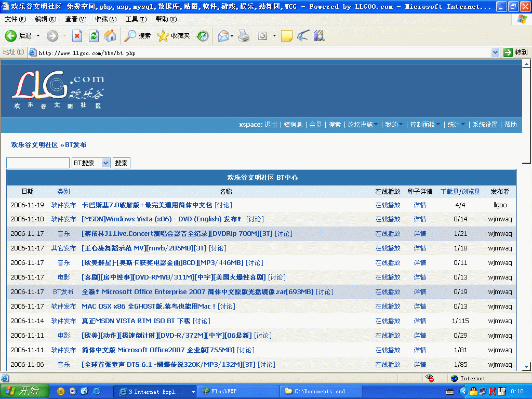Viewport: 532px width, 399px height.
Task: Expand the taskbar Internet Explorer group dropdown
Action: [193, 392]
